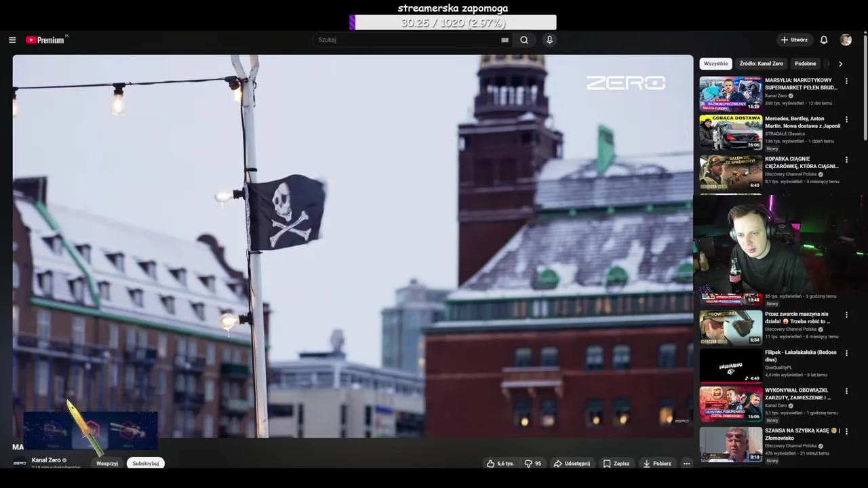The width and height of the screenshot is (868, 488).
Task: Open options for MARSYLIA video
Action: click(x=846, y=81)
